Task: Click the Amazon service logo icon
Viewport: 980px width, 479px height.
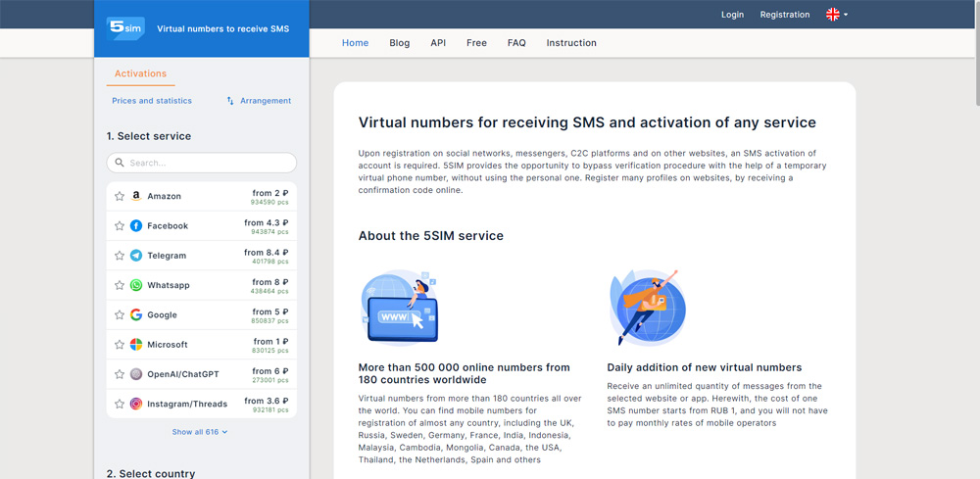Action: point(136,196)
